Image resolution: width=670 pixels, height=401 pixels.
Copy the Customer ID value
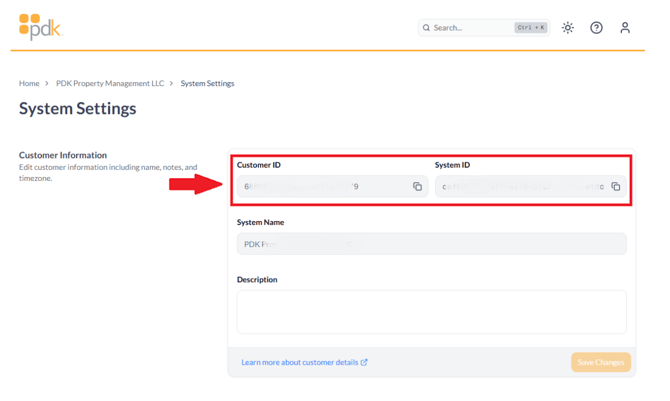click(417, 187)
